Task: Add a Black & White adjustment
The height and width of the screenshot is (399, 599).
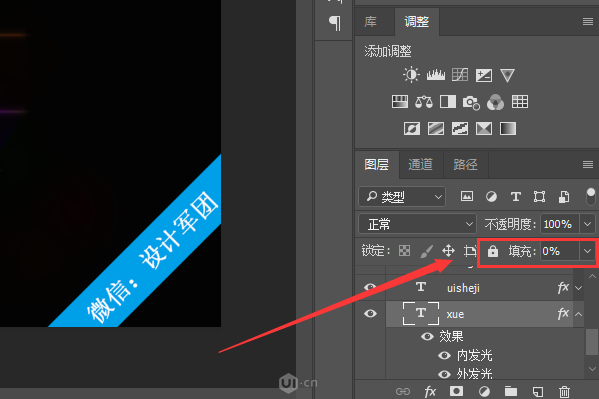Action: (x=448, y=102)
